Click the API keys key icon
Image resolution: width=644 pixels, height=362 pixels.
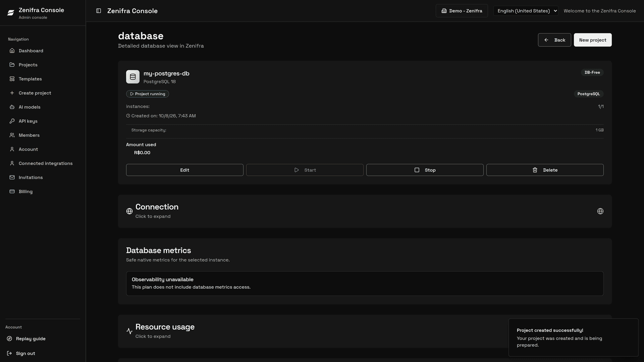tap(12, 121)
